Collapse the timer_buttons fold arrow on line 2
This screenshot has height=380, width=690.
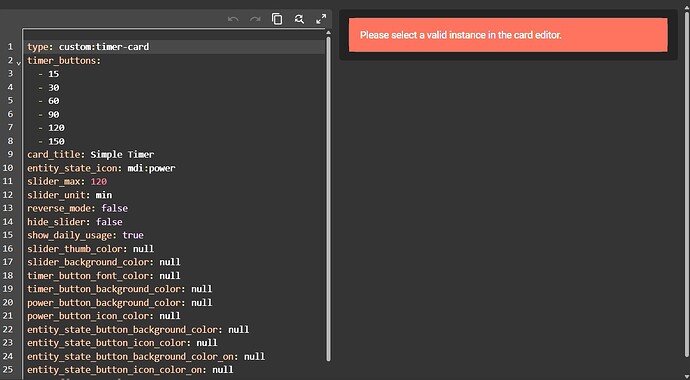18,63
